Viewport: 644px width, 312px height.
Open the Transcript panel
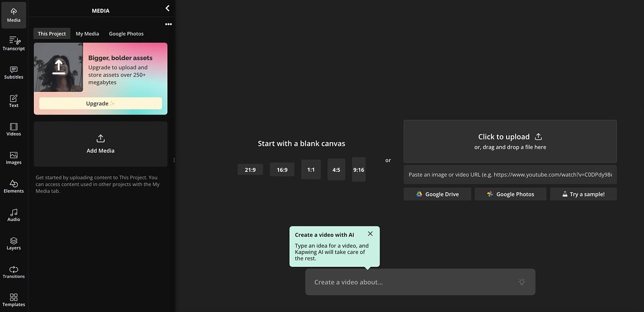(x=13, y=43)
